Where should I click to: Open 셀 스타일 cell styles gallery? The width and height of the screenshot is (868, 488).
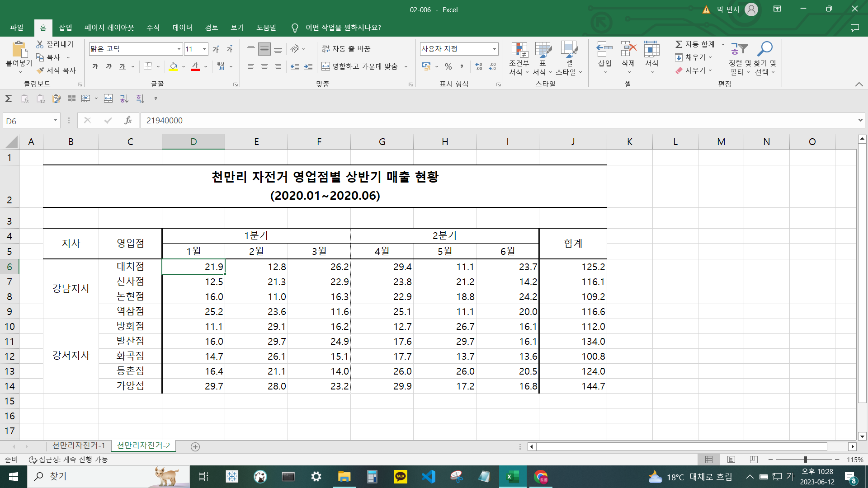click(569, 58)
